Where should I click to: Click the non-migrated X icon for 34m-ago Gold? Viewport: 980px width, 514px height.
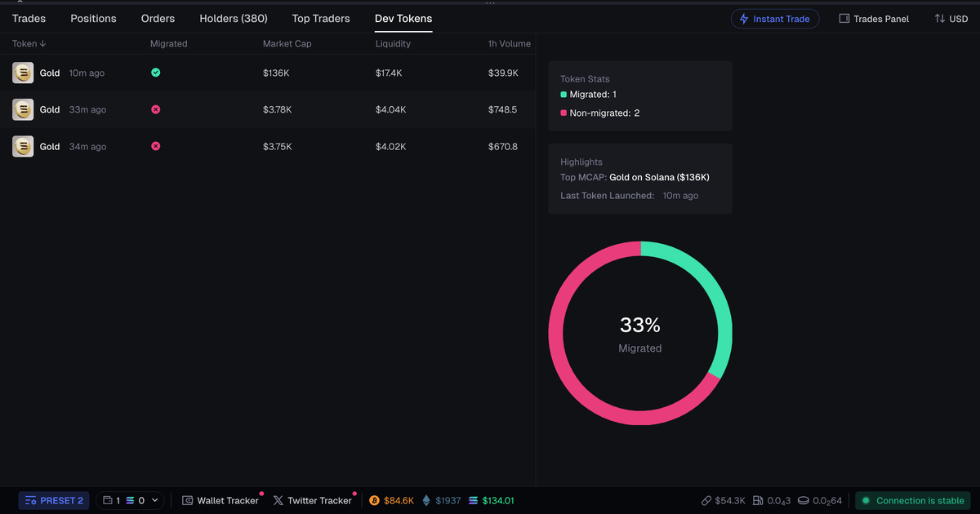pyautogui.click(x=155, y=146)
